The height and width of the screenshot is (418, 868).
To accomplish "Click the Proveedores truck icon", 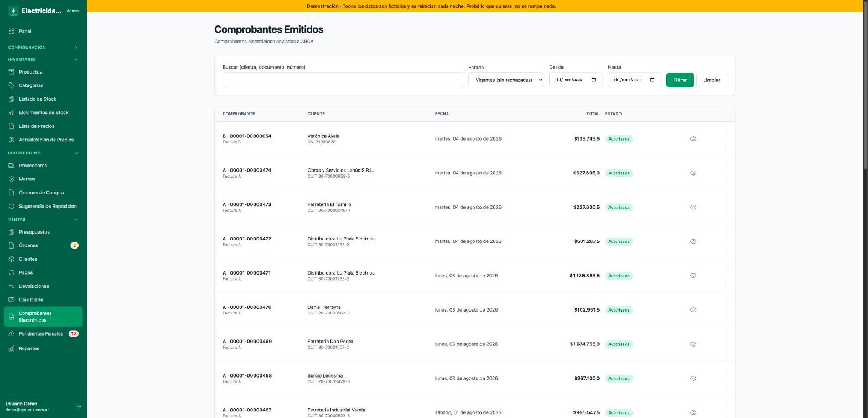I will pyautogui.click(x=11, y=166).
